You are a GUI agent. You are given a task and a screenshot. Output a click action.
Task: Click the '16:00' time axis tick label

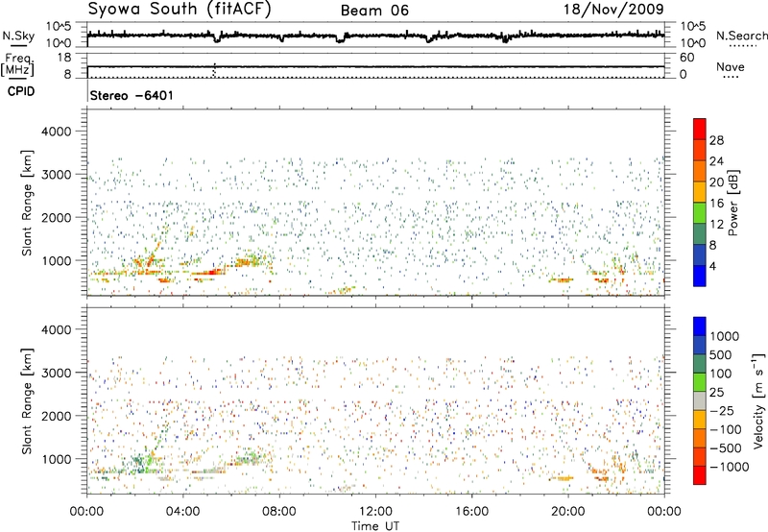point(471,512)
